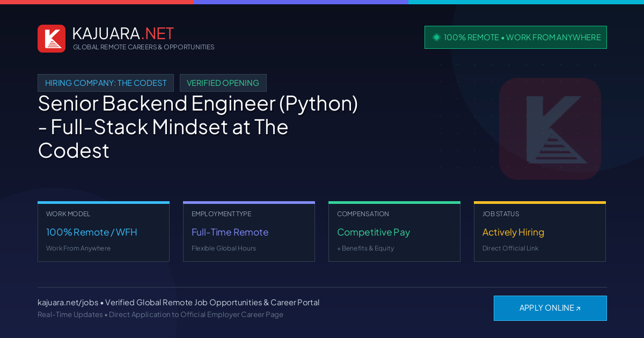Click the green diamond icon in remote badge

(x=436, y=37)
